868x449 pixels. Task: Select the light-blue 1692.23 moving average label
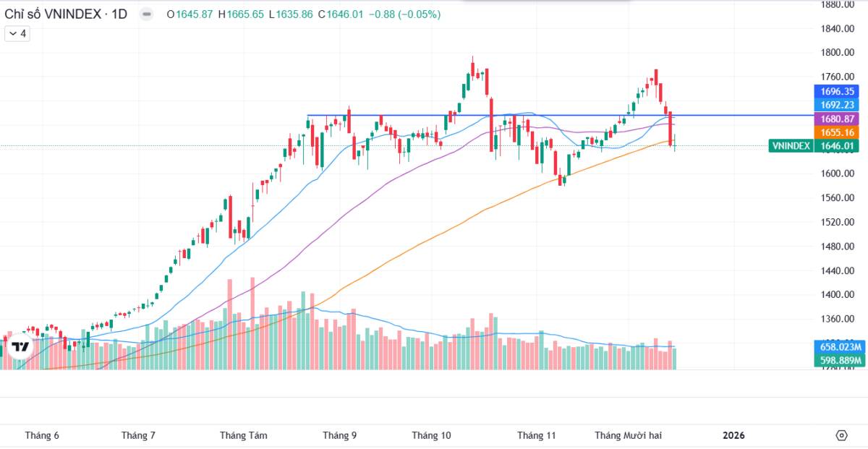838,105
